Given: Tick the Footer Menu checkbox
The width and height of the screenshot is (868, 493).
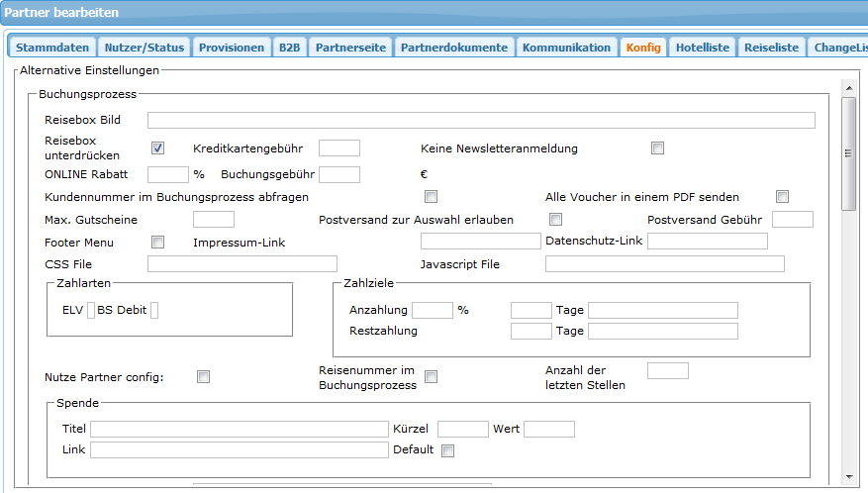Looking at the screenshot, I should (x=157, y=242).
